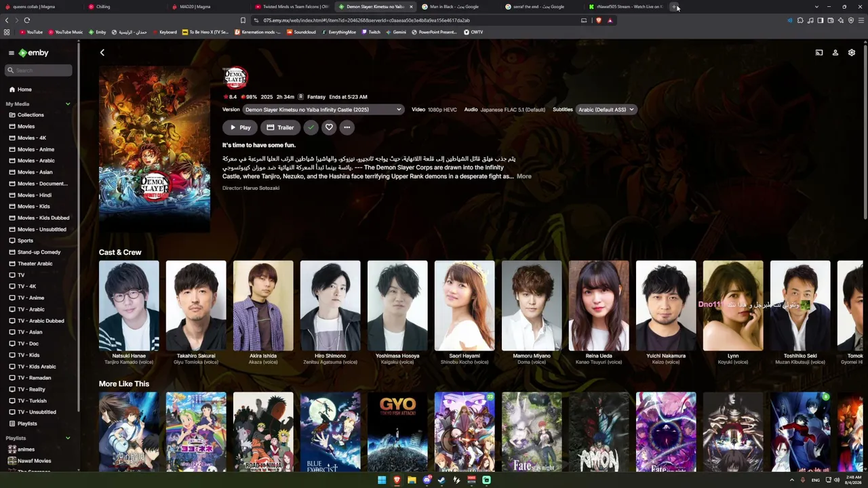The height and width of the screenshot is (488, 868).
Task: Open the Movies - 4K library
Action: coord(32,138)
